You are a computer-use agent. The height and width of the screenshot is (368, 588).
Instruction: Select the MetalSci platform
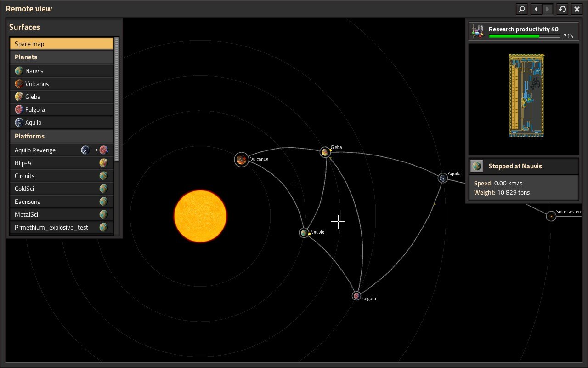pyautogui.click(x=62, y=214)
